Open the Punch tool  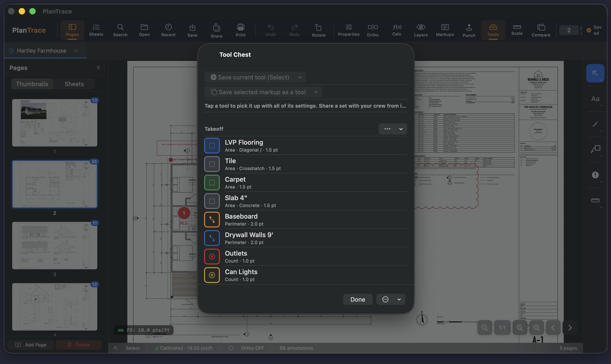[469, 30]
